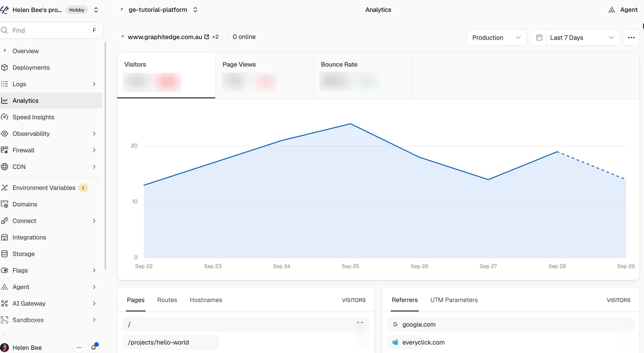
Task: Click the sidebar scrollbar
Action: pos(105,155)
